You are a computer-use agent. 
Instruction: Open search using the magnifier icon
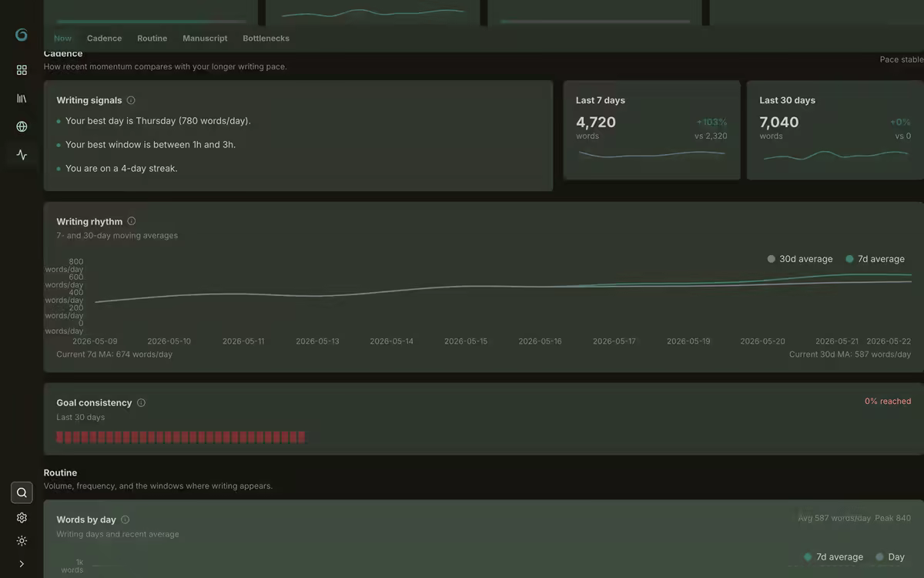[x=22, y=492]
